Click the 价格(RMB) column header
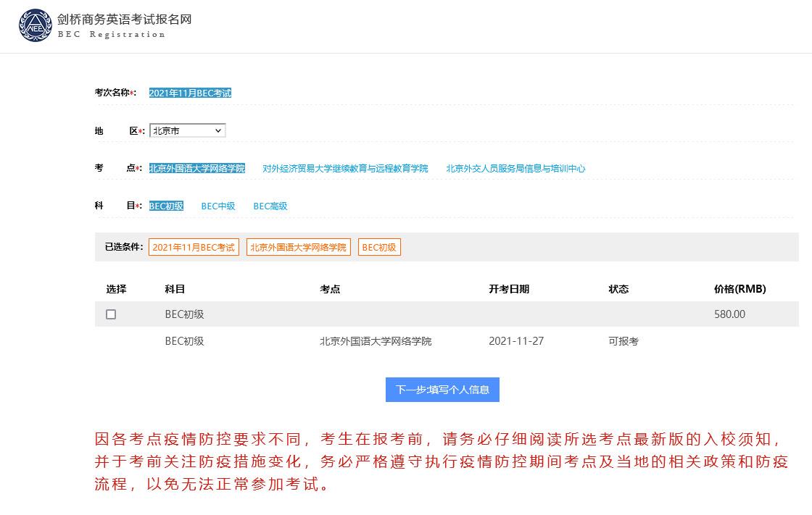 click(x=740, y=289)
